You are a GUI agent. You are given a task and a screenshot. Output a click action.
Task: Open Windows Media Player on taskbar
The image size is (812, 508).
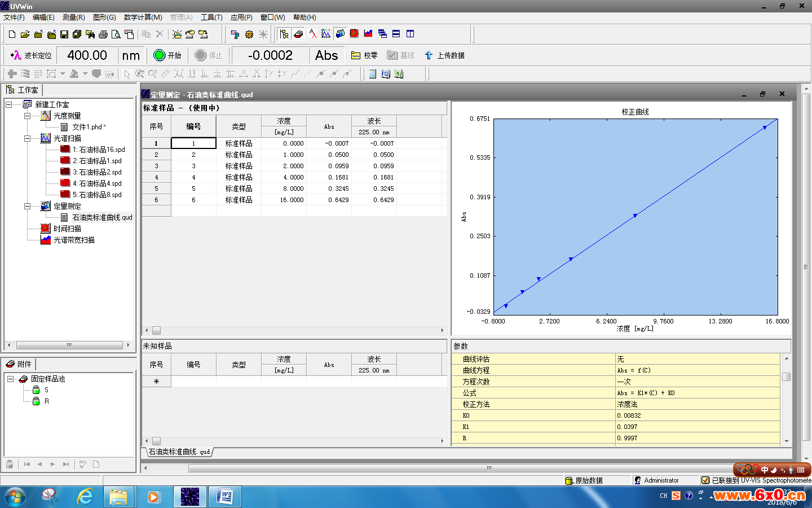(x=153, y=497)
